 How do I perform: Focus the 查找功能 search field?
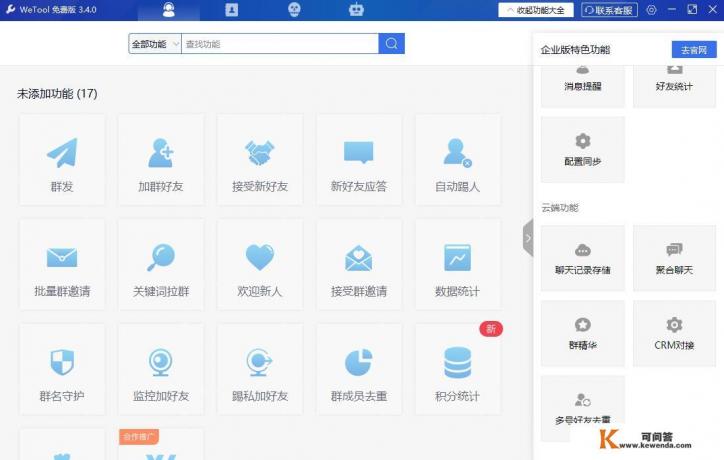[280, 44]
